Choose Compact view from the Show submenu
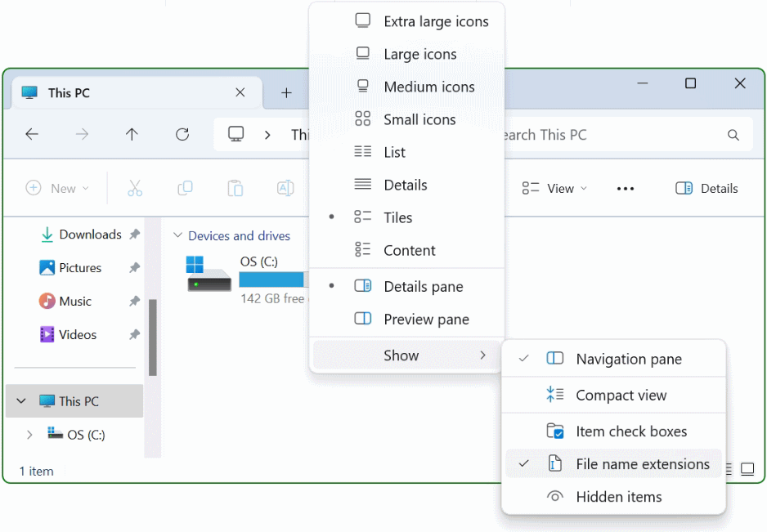 tap(613, 395)
